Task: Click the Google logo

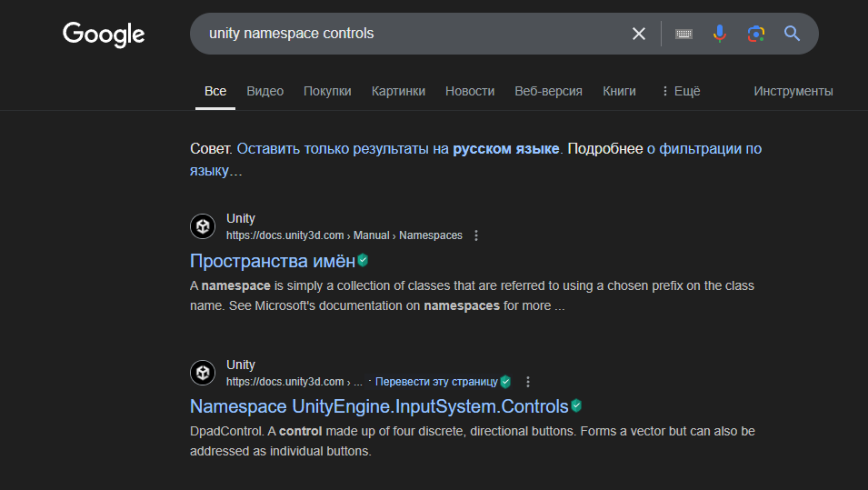Action: [x=104, y=35]
